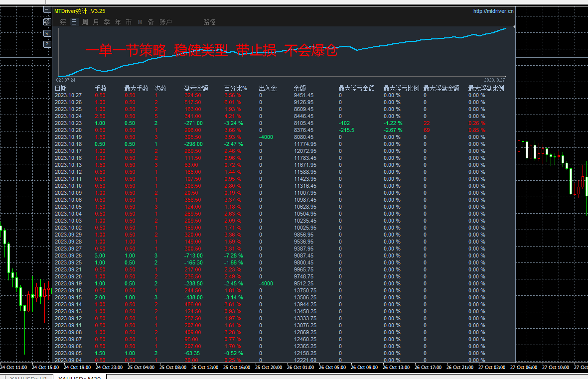The height and width of the screenshot is (379, 588).
Task: Click the 11774.95 balance value
Action: (x=305, y=144)
